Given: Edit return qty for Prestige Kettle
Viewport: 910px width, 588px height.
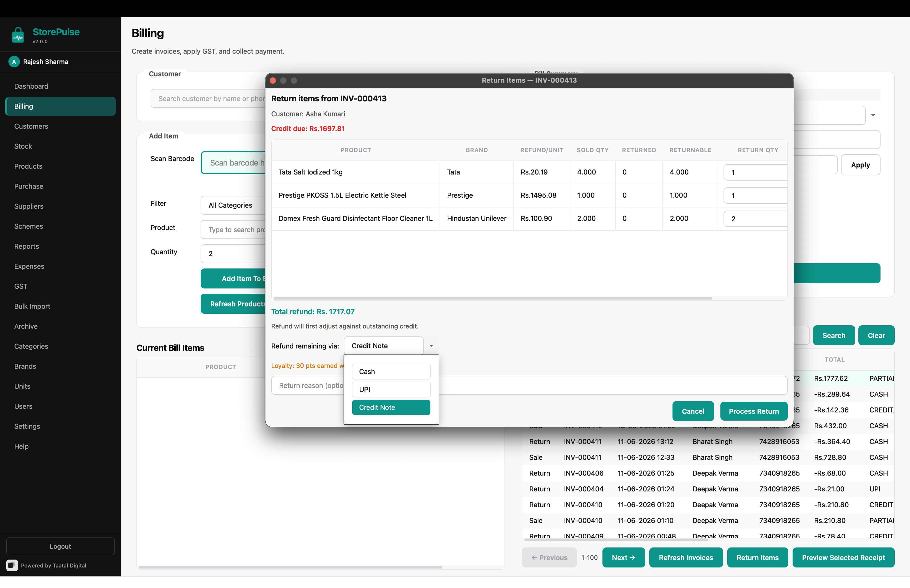Looking at the screenshot, I should pyautogui.click(x=755, y=196).
